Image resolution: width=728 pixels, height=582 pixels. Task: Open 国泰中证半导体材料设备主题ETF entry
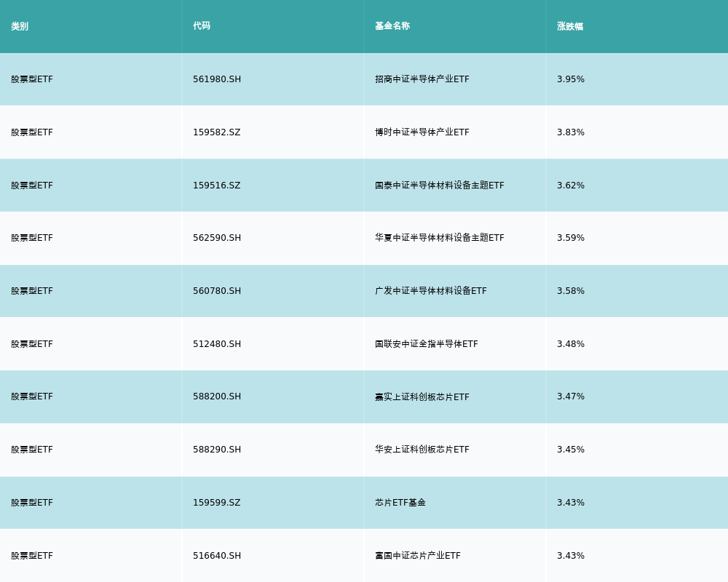click(440, 186)
